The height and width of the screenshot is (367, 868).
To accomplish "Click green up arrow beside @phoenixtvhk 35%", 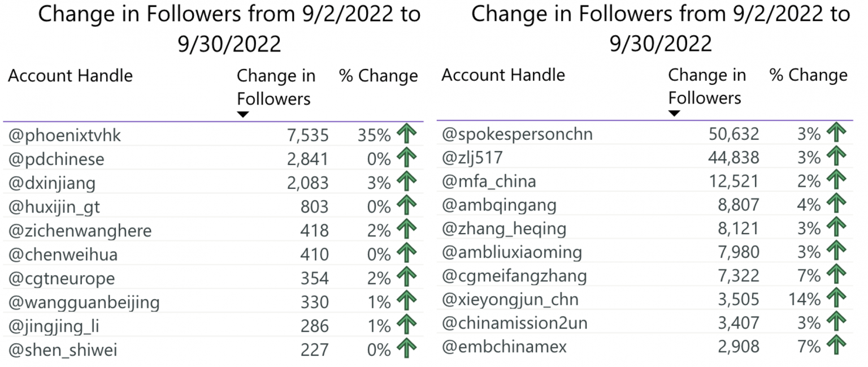I will click(x=406, y=135).
